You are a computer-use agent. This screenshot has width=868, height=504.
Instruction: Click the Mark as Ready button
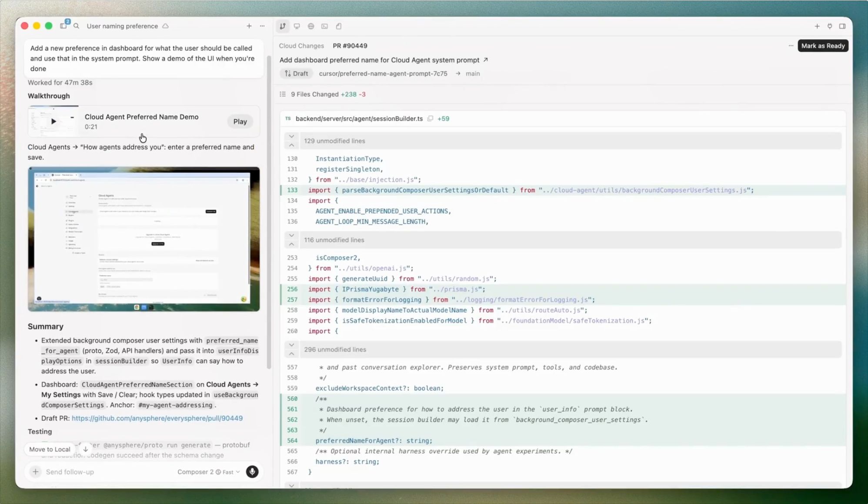pos(823,46)
